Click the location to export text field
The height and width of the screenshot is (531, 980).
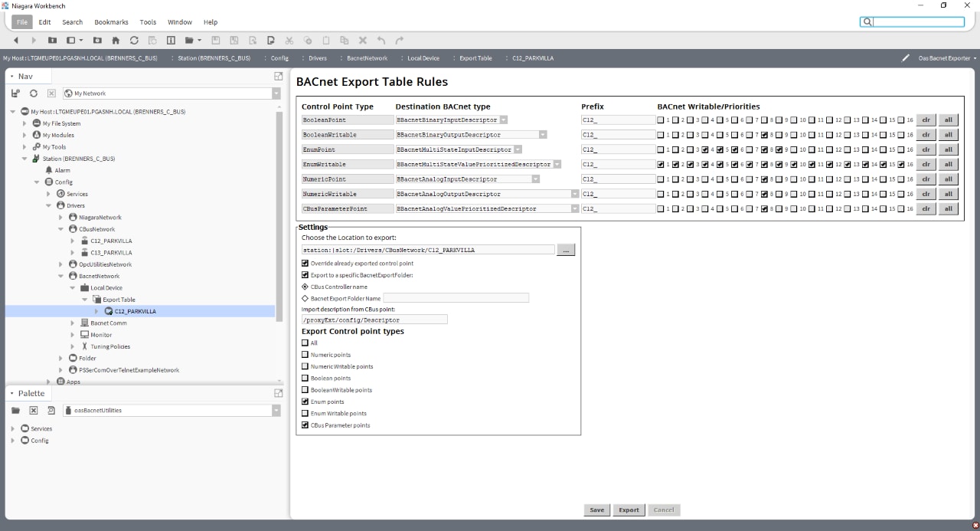428,250
